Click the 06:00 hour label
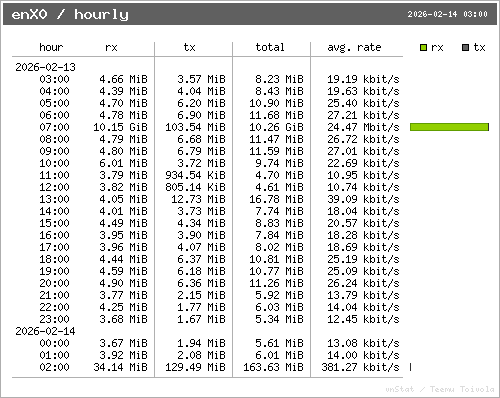 pos(54,115)
